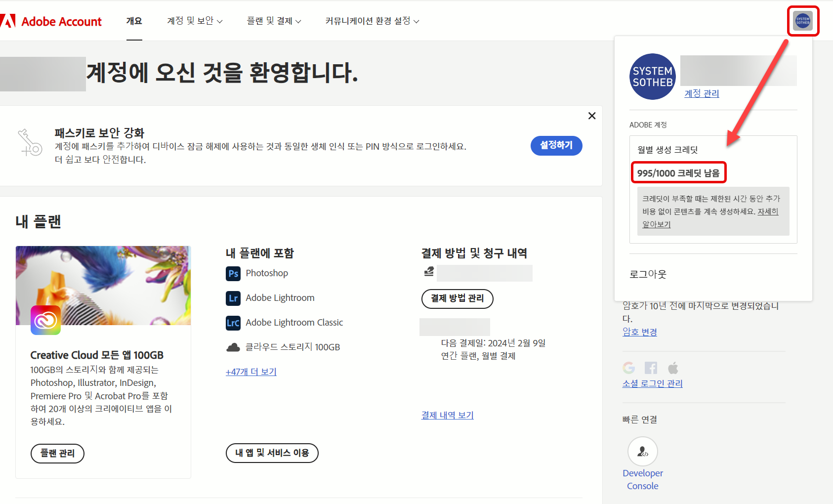
Task: Click the 설정하기 button
Action: [556, 146]
